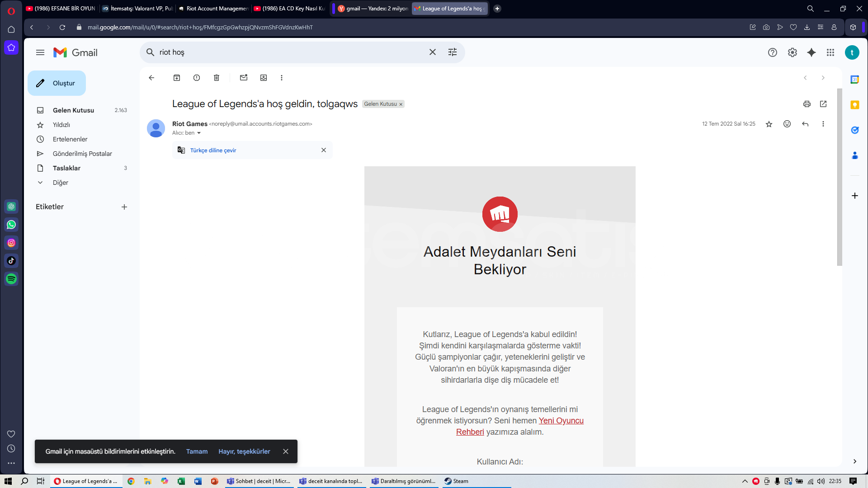The width and height of the screenshot is (868, 488).
Task: Go to newer email arrow
Action: click(805, 78)
